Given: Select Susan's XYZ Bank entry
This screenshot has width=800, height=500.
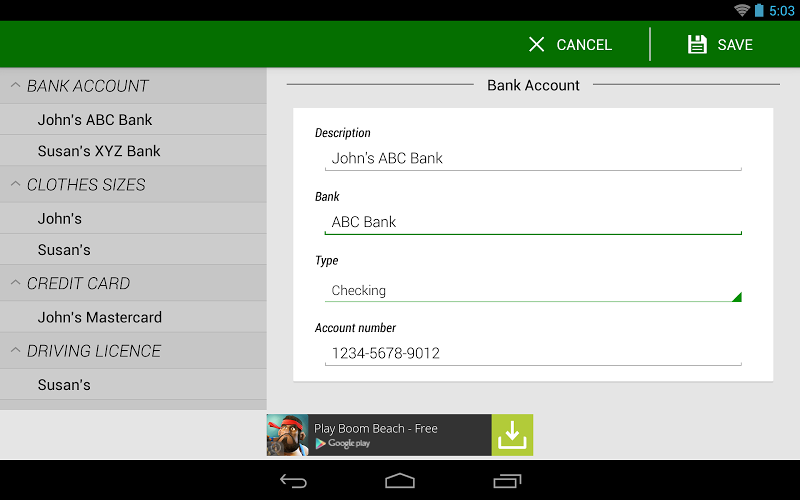Looking at the screenshot, I should [x=99, y=151].
